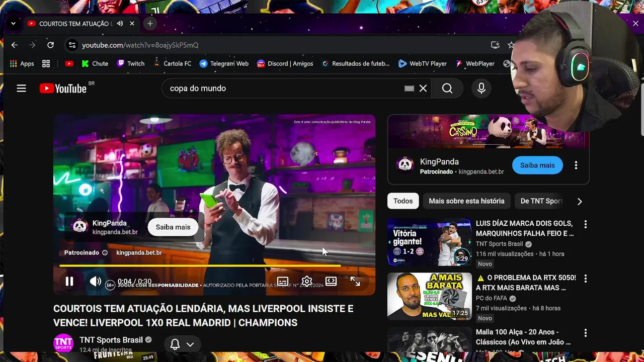Open the 'PC do FAFA' channel name
The image size is (644, 362).
click(492, 298)
